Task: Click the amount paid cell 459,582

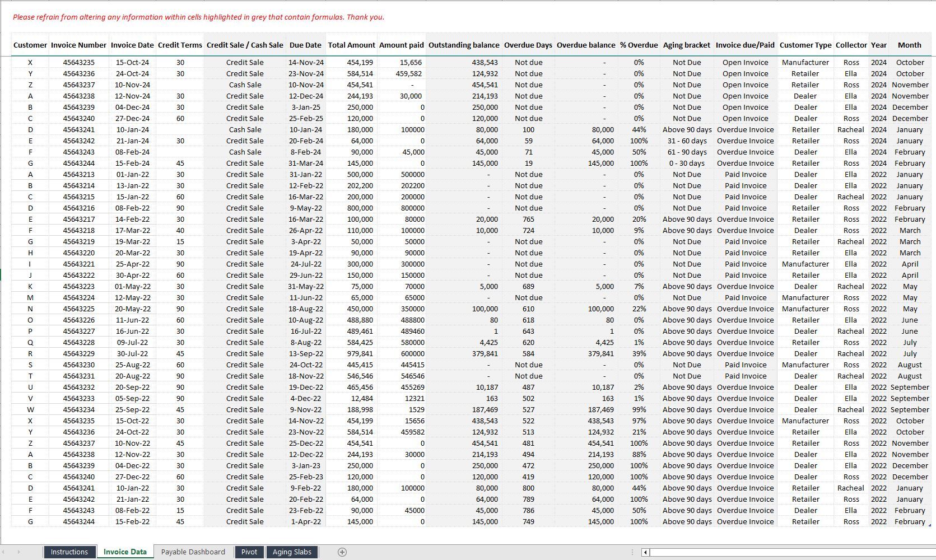Action: coord(402,73)
